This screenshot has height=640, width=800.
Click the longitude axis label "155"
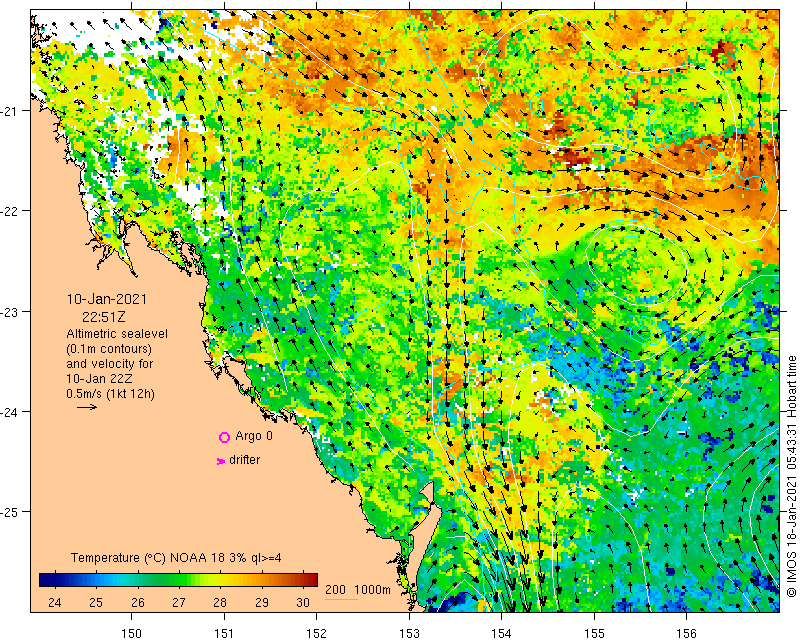(x=594, y=633)
